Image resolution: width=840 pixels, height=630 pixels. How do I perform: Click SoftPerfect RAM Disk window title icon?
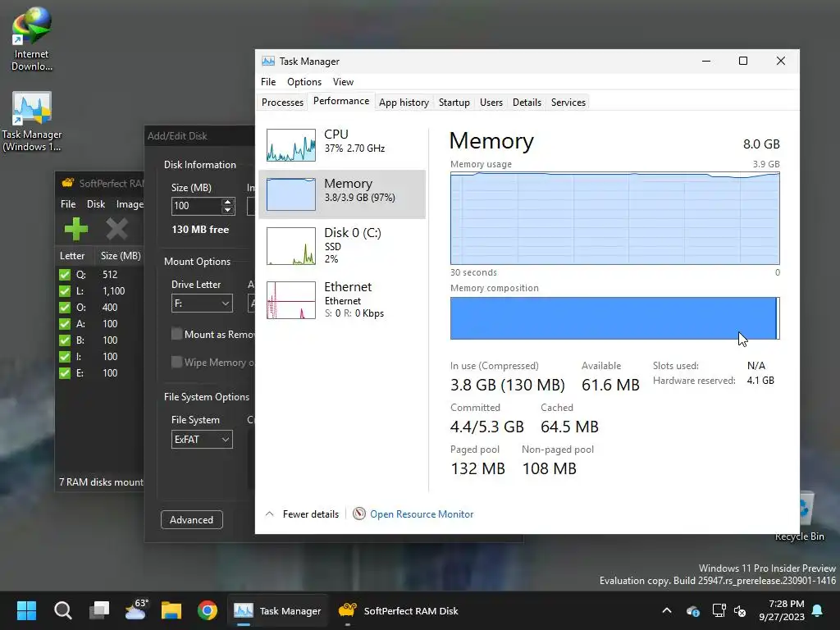click(67, 183)
